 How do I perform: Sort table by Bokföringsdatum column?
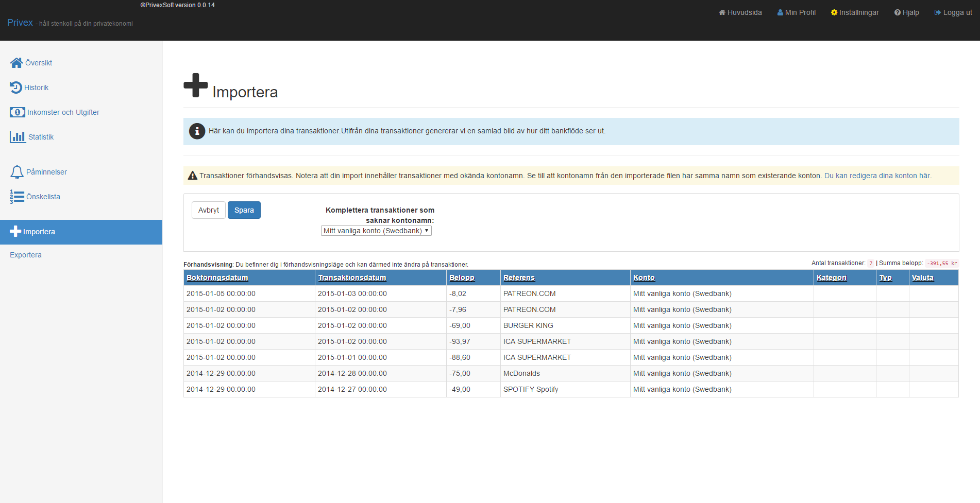click(x=217, y=278)
